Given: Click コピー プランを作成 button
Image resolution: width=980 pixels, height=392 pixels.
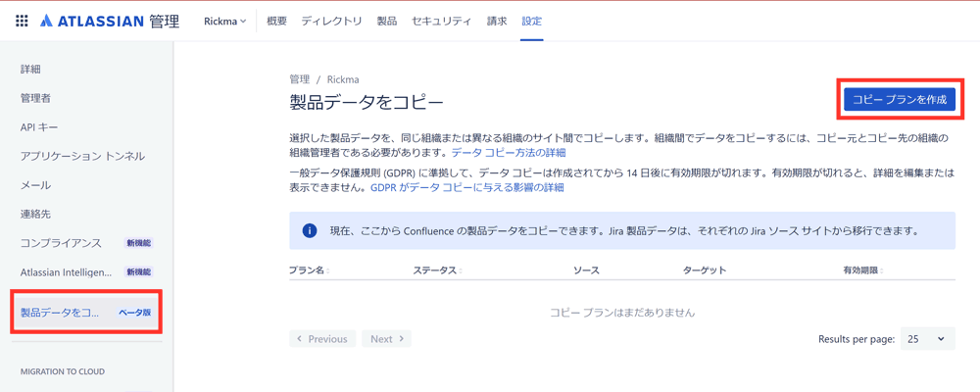Looking at the screenshot, I should point(900,99).
